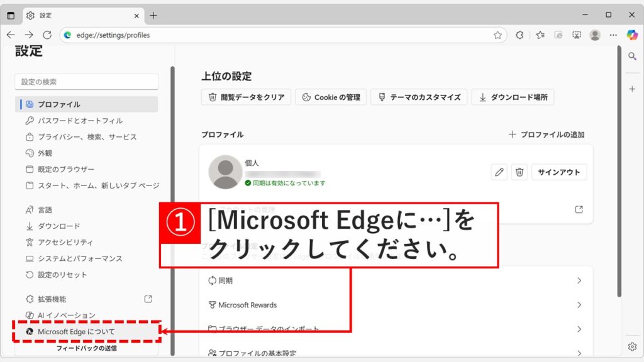Open the browser profile avatar icon in toolbar
This screenshot has width=644, height=362.
[595, 36]
